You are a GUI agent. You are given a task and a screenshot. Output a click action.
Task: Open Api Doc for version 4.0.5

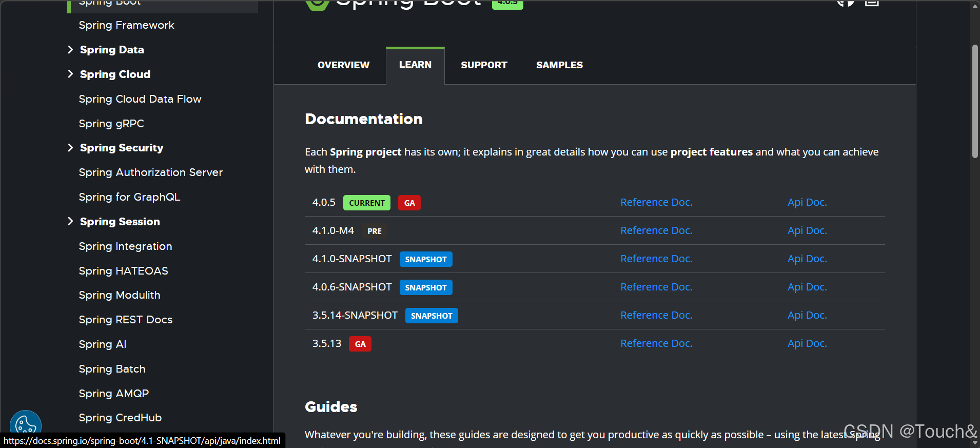click(x=807, y=202)
